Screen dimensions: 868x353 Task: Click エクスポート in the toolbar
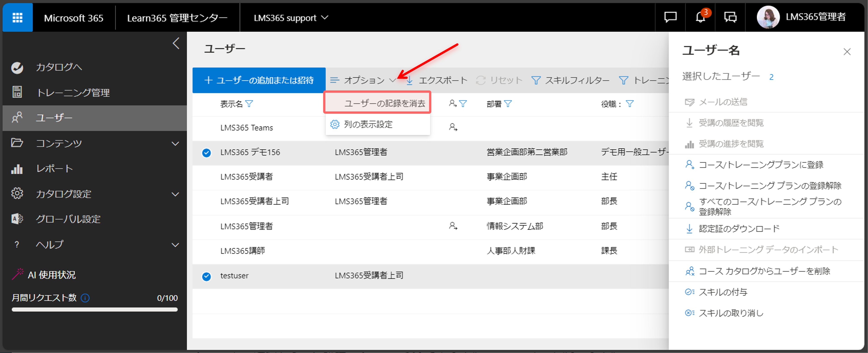coord(437,80)
